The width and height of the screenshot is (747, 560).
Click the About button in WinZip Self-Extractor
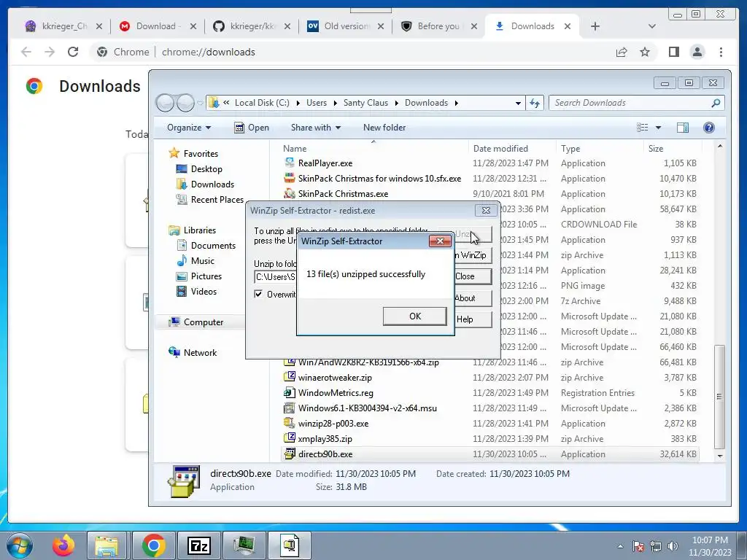tap(472, 298)
